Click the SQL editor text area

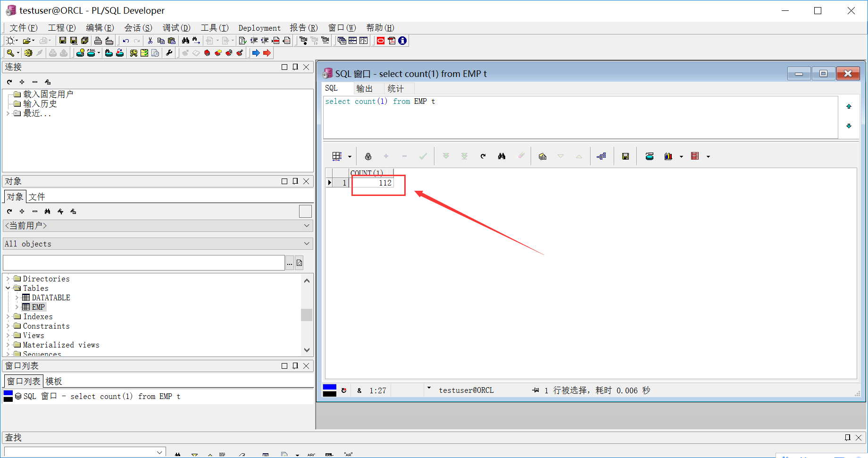click(x=580, y=117)
